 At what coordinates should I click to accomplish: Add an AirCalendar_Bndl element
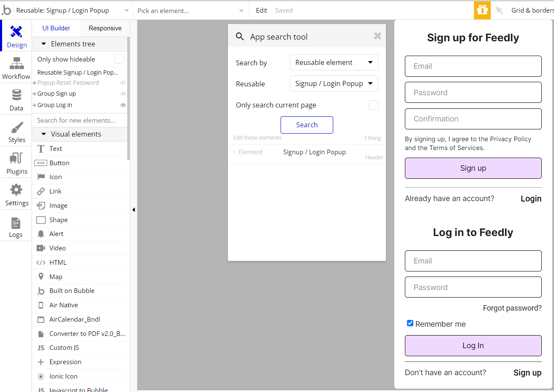coord(80,320)
